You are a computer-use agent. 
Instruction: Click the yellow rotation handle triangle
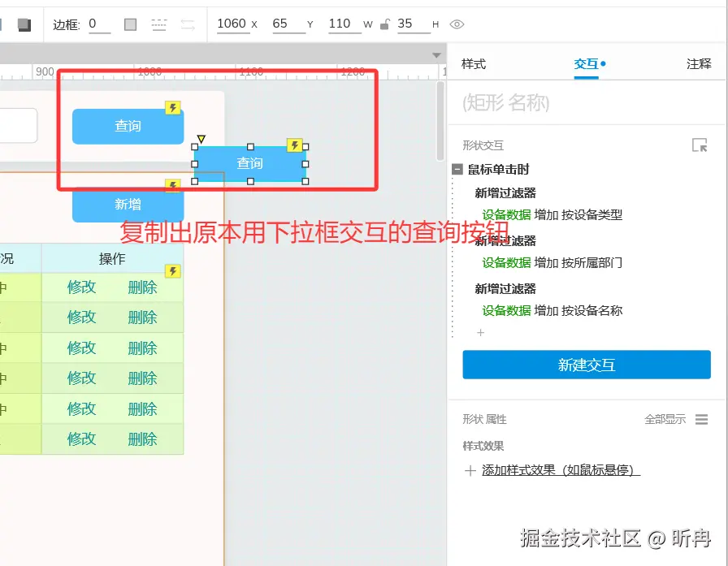[201, 139]
